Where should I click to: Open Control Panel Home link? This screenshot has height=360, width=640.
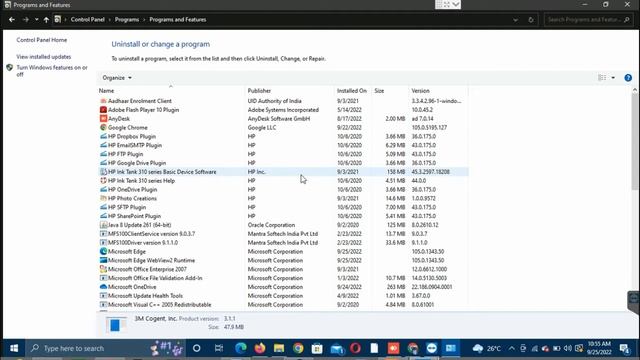pos(42,40)
